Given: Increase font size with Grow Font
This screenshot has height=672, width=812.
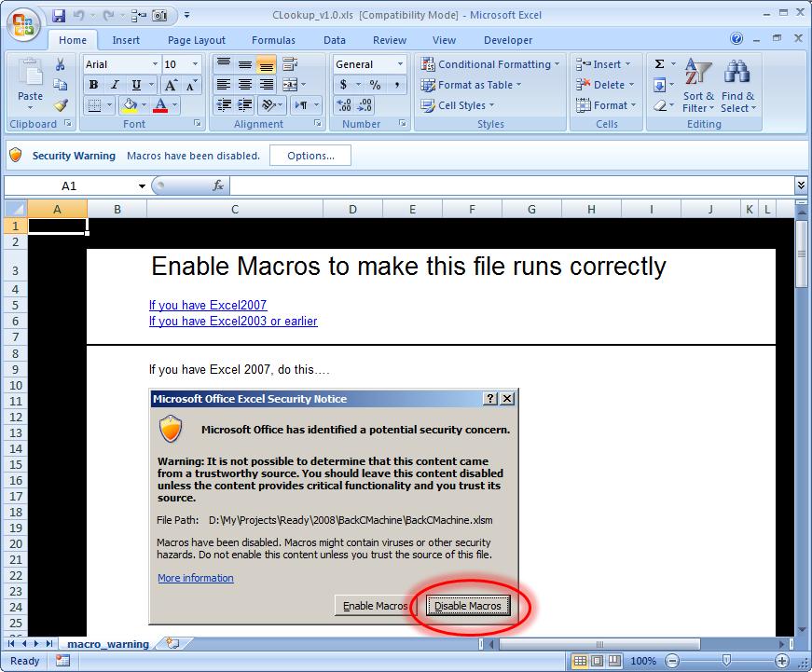Looking at the screenshot, I should pyautogui.click(x=170, y=85).
